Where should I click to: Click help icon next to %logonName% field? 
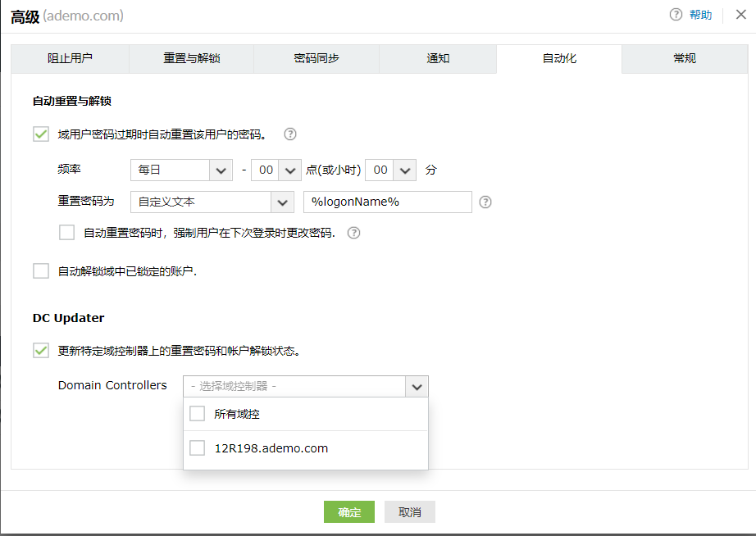point(485,202)
